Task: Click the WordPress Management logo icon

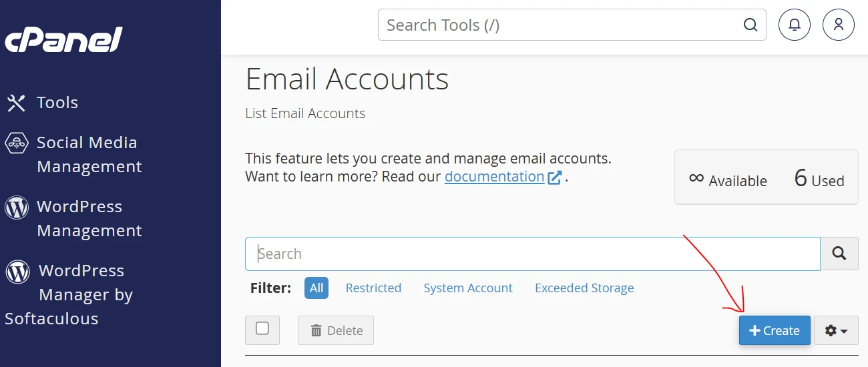Action: tap(17, 208)
